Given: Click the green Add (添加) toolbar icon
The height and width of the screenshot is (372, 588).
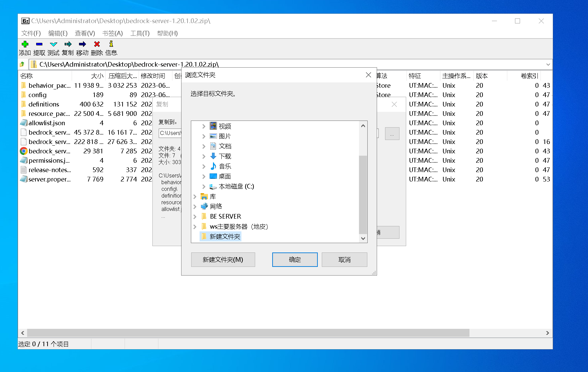Looking at the screenshot, I should pyautogui.click(x=25, y=44).
